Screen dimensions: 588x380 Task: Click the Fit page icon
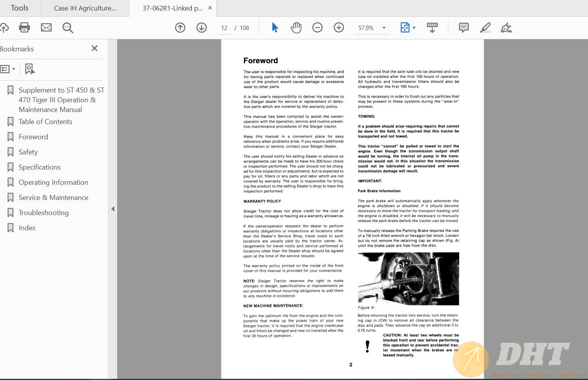point(405,28)
